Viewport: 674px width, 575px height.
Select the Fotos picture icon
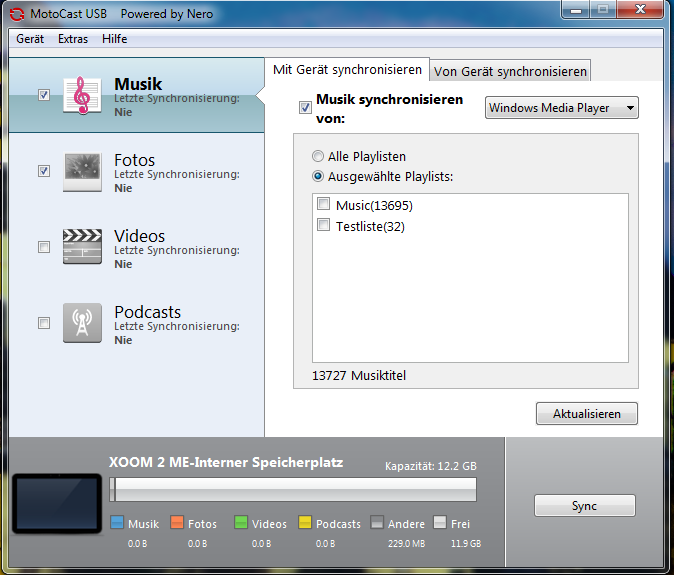coord(82,172)
